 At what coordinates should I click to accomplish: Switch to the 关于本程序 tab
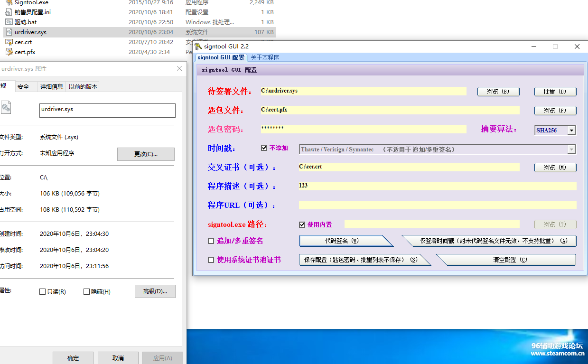[x=265, y=58]
